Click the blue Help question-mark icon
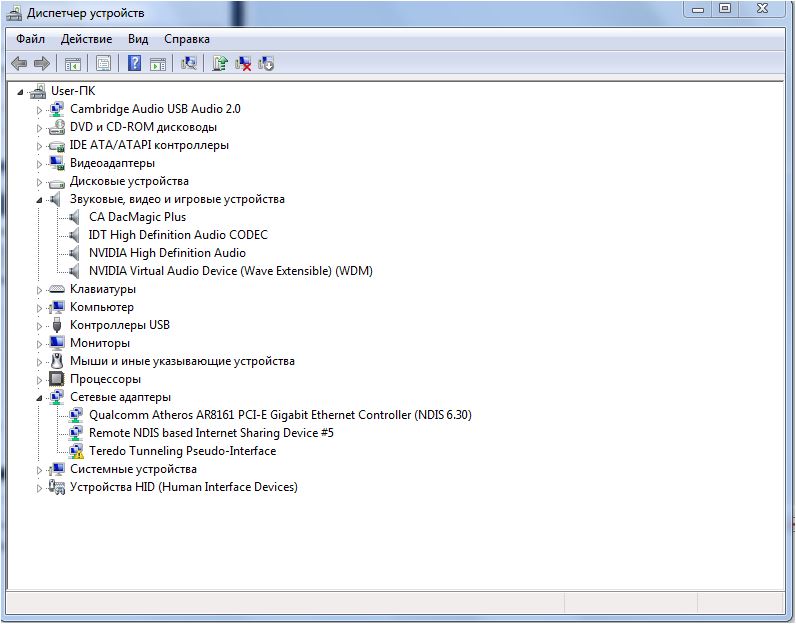Viewport: 796px width, 624px height. pyautogui.click(x=133, y=64)
